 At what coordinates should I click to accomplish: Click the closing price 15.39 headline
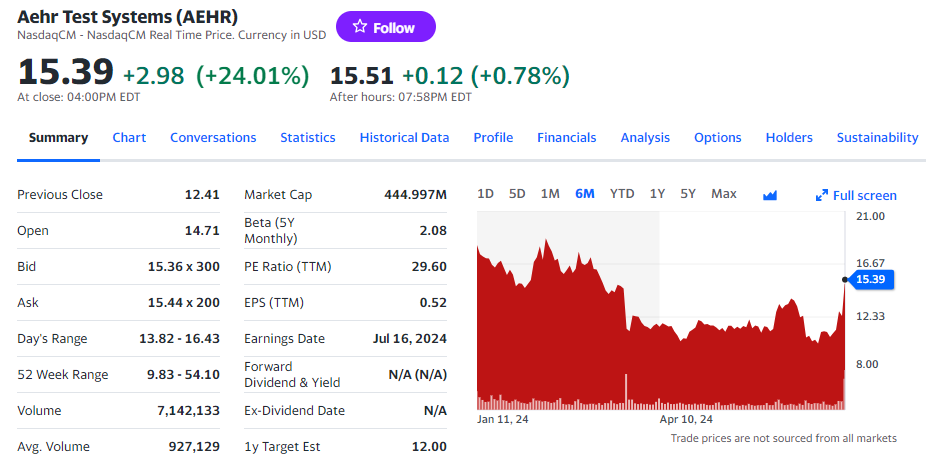pos(66,71)
